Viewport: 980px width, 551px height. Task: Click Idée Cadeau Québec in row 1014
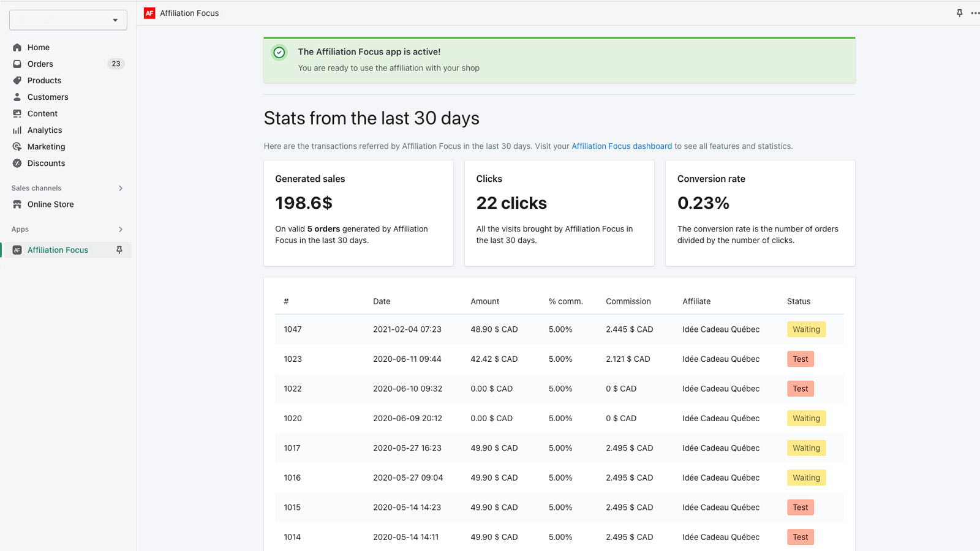click(721, 537)
